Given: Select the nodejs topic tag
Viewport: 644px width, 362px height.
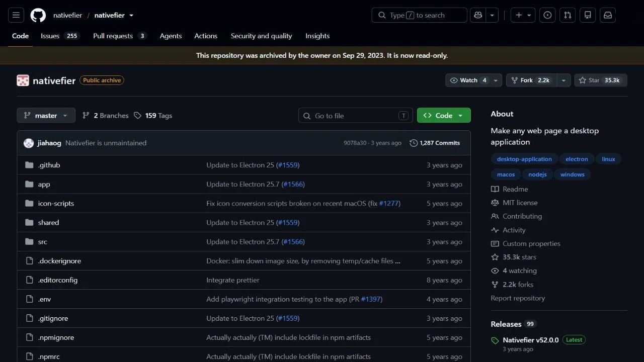Looking at the screenshot, I should coord(537,174).
